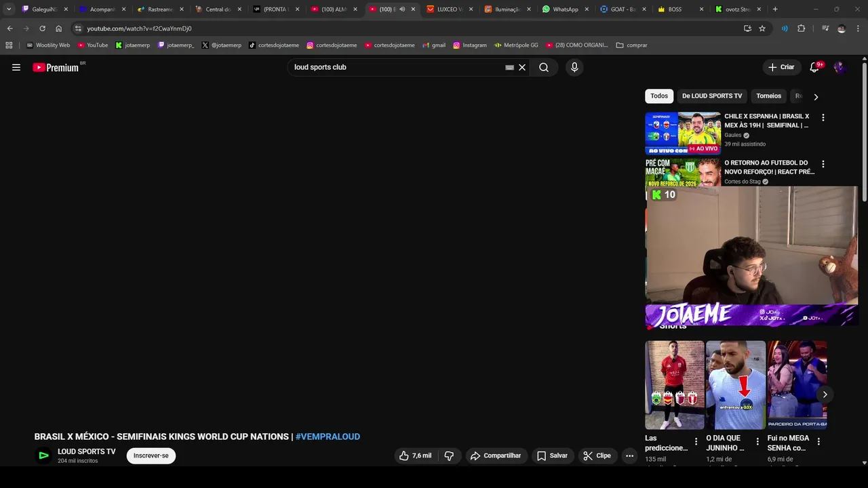Open LOUD SPORTS TV channel avatar
The width and height of the screenshot is (868, 488).
coord(43,455)
